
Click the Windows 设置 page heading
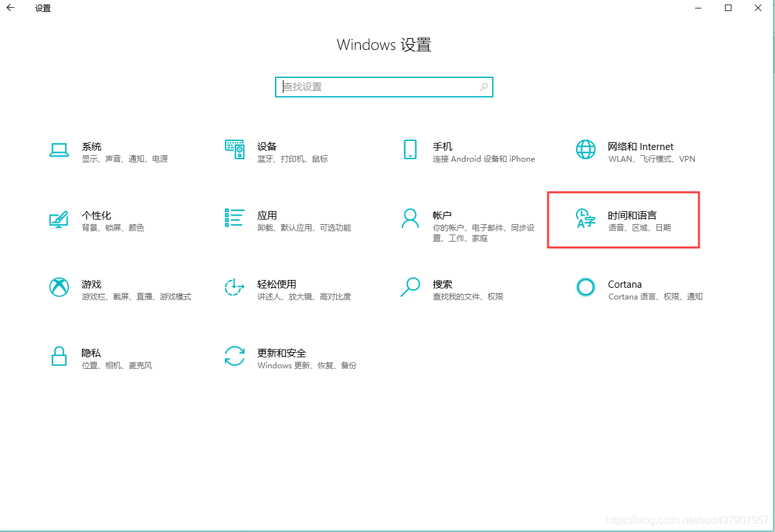pyautogui.click(x=384, y=45)
